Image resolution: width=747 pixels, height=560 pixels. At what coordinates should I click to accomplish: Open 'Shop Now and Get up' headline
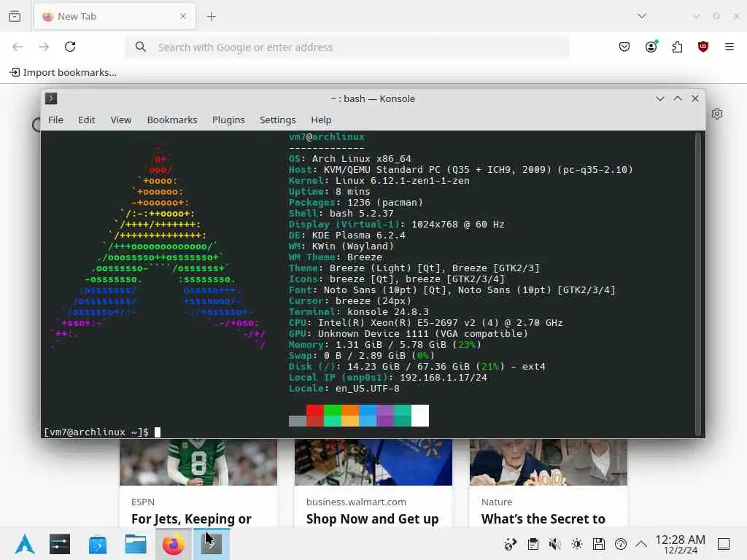coord(373,519)
